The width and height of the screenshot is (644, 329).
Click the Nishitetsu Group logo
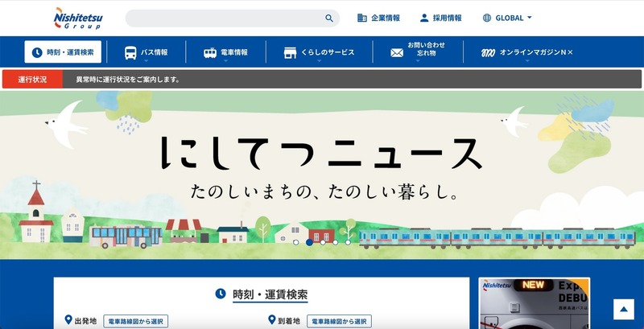coord(76,18)
